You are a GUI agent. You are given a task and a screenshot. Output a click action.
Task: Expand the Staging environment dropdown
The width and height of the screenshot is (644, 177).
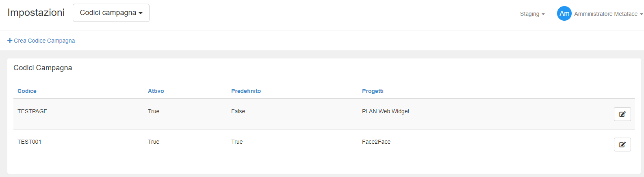coord(532,14)
